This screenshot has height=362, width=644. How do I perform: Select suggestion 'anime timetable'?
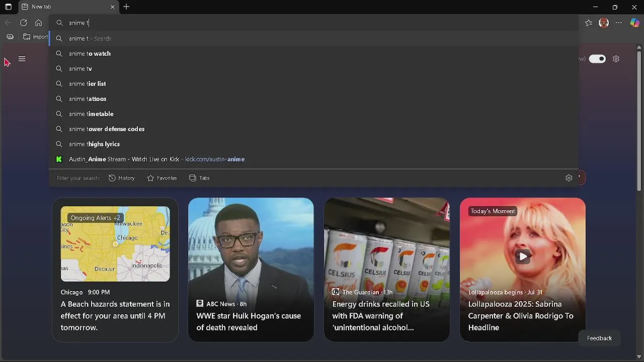point(313,114)
